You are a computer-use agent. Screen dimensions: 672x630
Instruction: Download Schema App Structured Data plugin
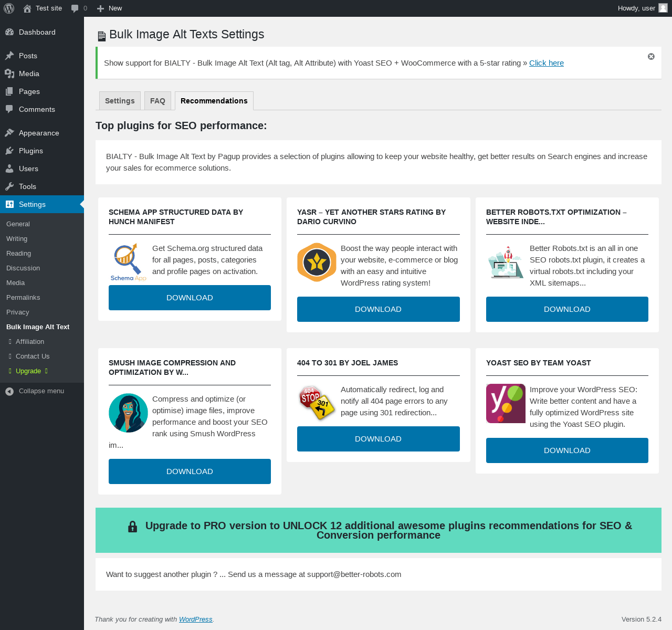[x=190, y=298]
